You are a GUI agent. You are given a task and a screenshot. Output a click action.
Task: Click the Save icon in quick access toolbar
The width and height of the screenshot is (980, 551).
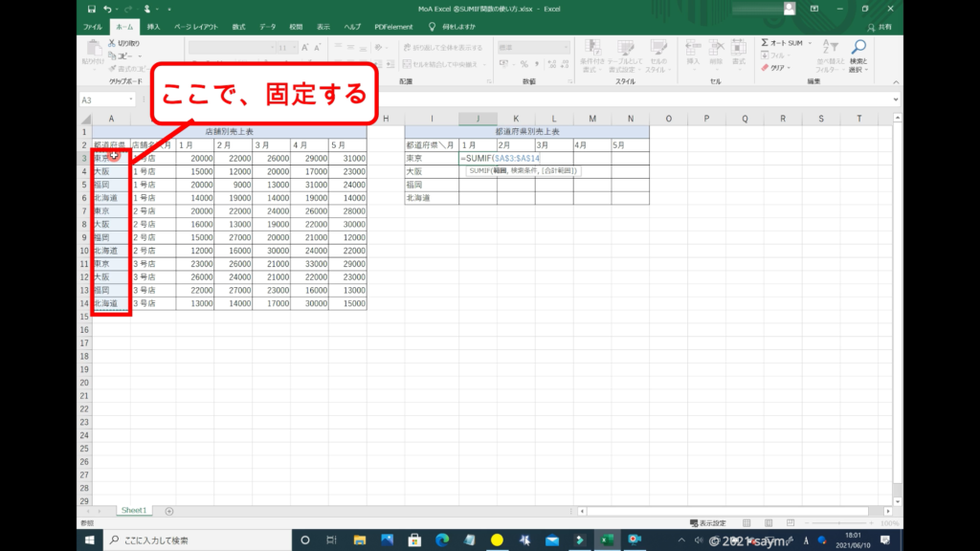[x=89, y=9]
